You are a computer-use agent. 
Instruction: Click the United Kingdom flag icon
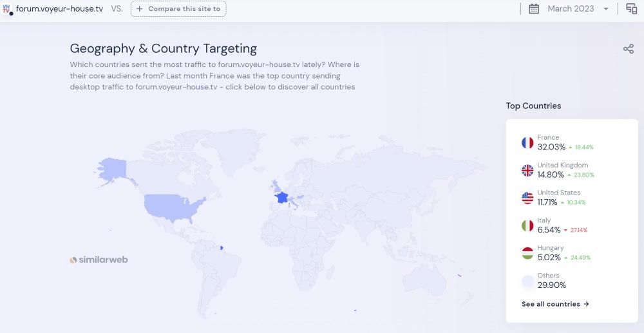527,171
